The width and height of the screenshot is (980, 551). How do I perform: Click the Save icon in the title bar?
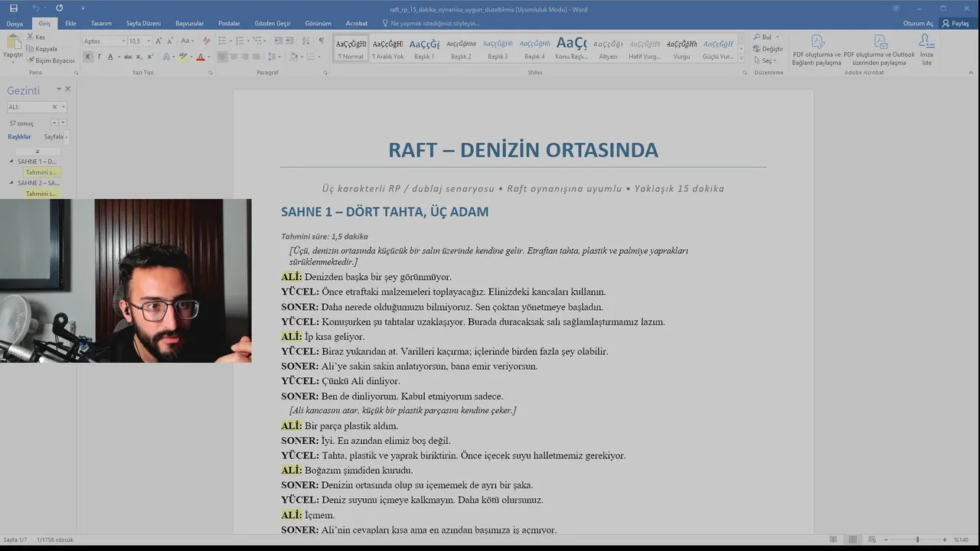(x=14, y=8)
